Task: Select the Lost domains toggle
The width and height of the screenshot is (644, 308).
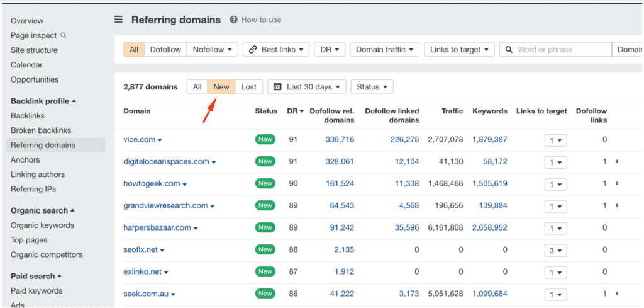Action: point(248,87)
